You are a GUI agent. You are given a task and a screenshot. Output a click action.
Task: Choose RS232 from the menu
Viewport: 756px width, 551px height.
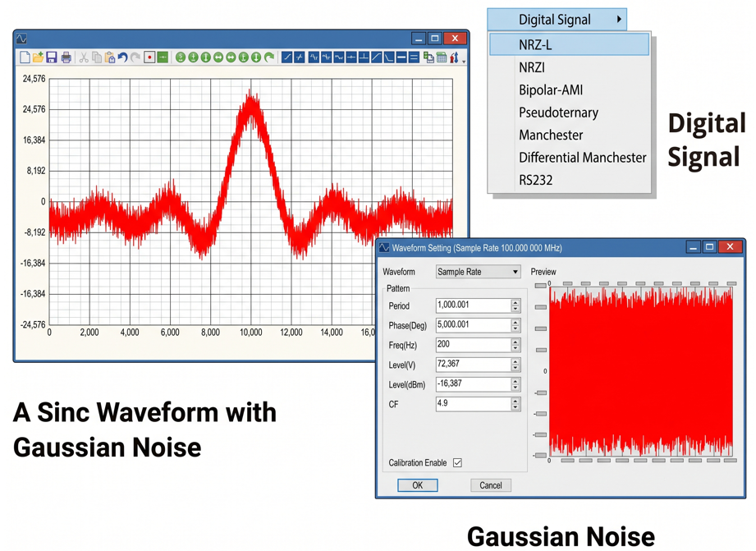[x=569, y=180]
